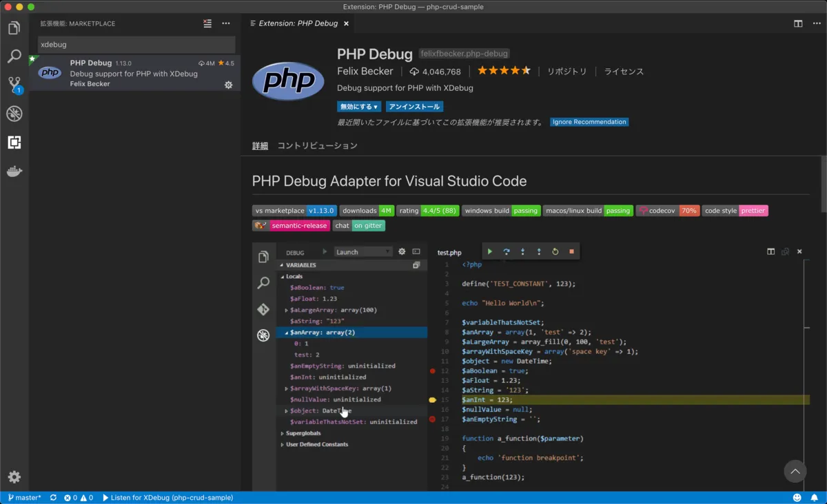
Task: Close the Extension: PHP Debug tab
Action: pyautogui.click(x=347, y=23)
